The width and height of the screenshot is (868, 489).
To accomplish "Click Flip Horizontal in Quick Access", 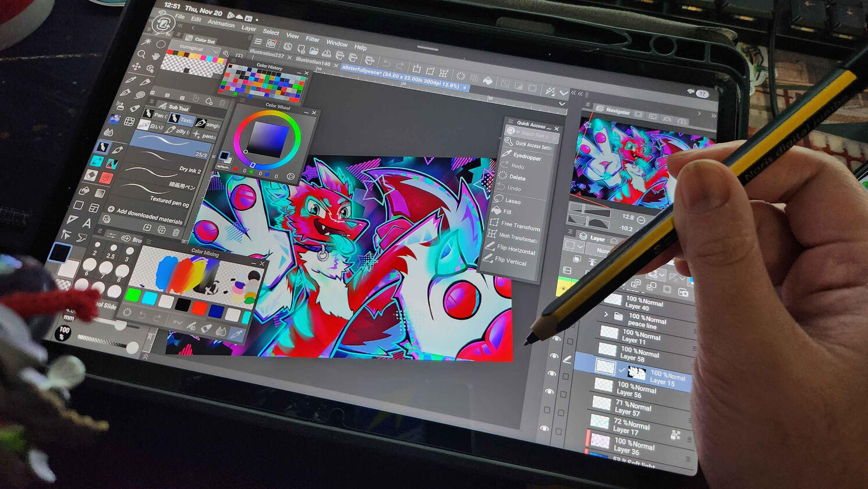I will [515, 251].
